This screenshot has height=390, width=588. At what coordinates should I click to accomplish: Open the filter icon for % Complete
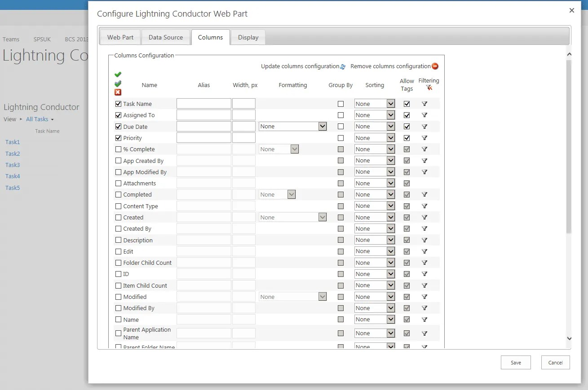(424, 149)
